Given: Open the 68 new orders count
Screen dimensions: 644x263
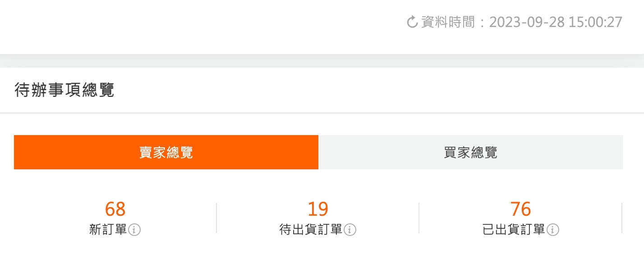Looking at the screenshot, I should coord(115,209).
